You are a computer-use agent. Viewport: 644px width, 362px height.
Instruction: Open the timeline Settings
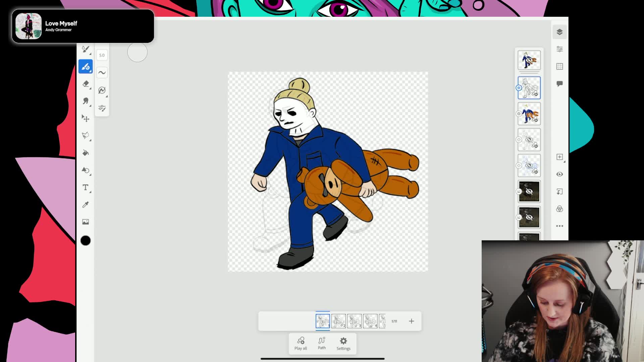343,344
